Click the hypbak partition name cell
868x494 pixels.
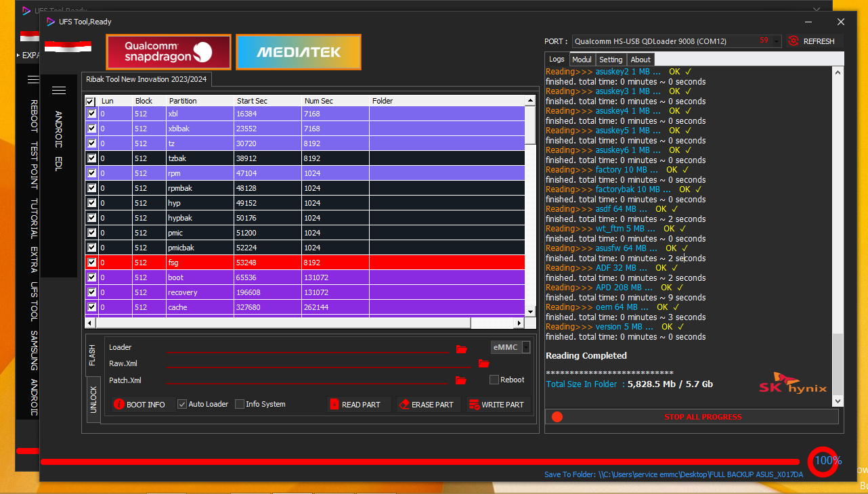click(200, 218)
